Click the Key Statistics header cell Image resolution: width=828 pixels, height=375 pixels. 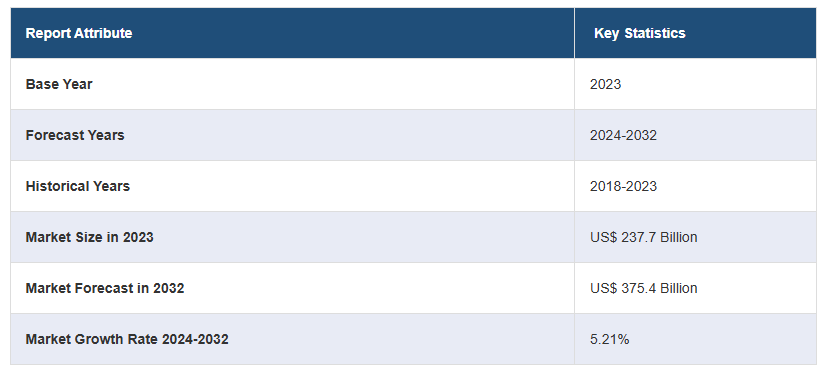tap(695, 33)
